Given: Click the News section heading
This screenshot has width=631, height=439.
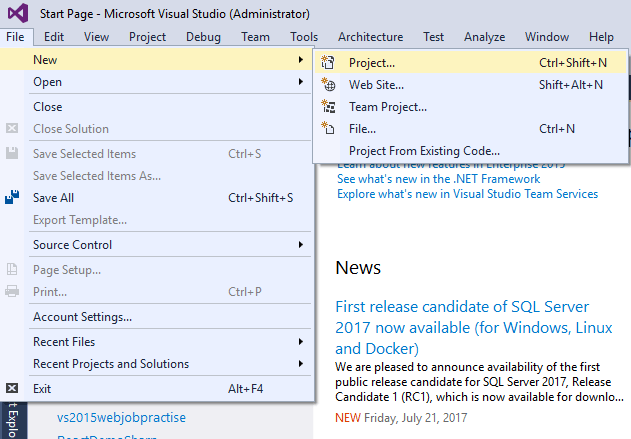Looking at the screenshot, I should point(358,268).
